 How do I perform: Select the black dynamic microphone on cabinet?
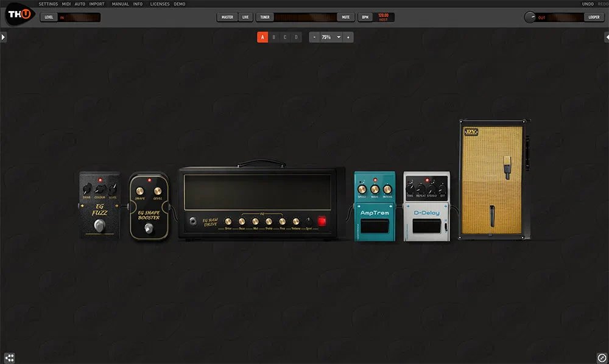click(492, 217)
